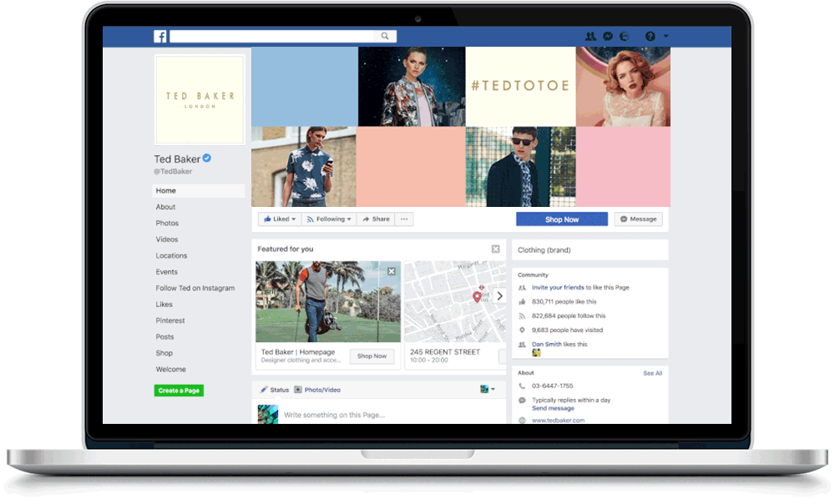Open the Welcome section
The image size is (835, 504).
pos(171,370)
